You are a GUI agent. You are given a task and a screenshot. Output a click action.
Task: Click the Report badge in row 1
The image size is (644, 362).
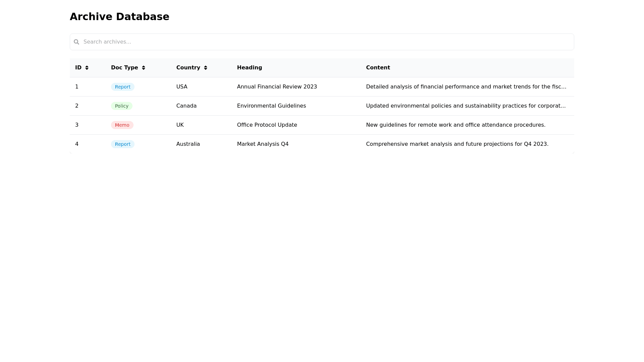[123, 87]
